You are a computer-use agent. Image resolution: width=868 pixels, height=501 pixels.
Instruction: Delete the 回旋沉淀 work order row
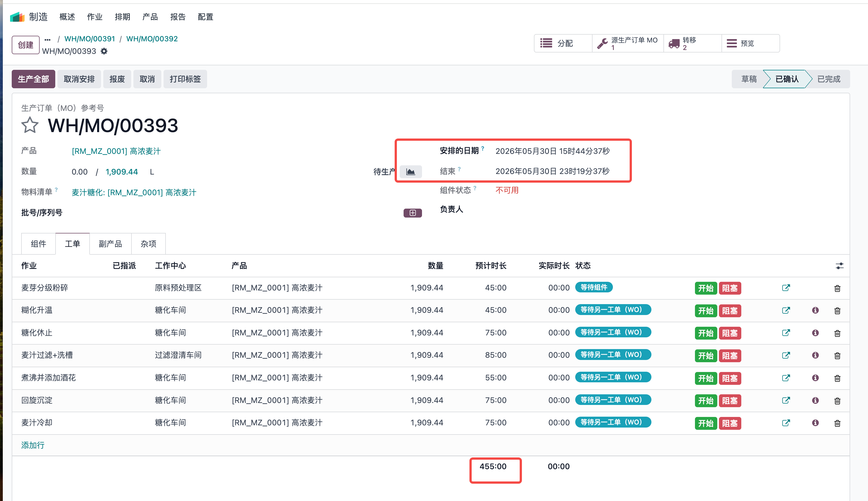[837, 401]
